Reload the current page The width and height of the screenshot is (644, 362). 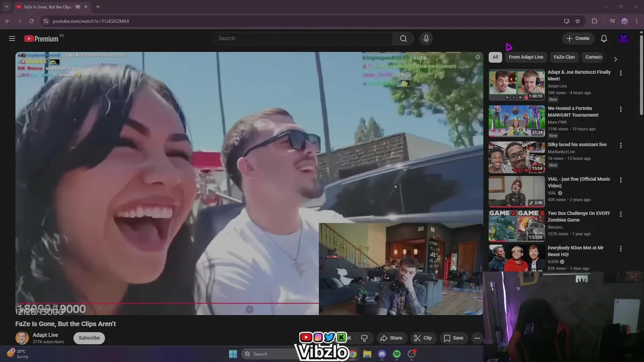(31, 21)
